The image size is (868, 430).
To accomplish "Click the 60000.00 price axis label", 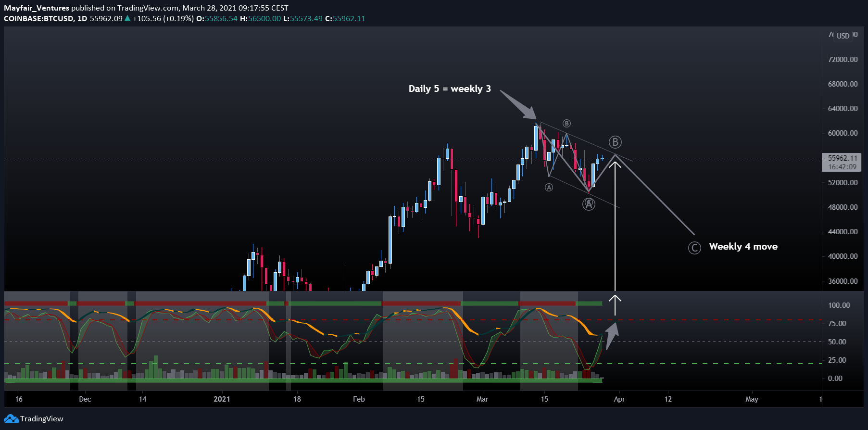I will [x=843, y=133].
